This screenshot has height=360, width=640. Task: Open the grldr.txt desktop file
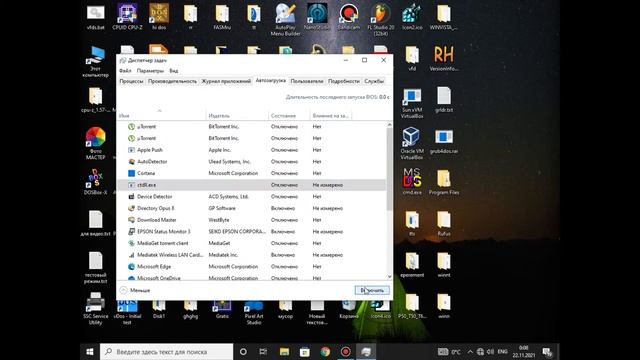(444, 100)
